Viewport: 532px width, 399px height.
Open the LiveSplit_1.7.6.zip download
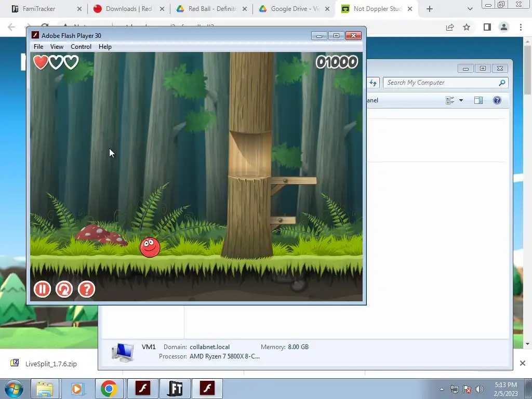coord(51,364)
